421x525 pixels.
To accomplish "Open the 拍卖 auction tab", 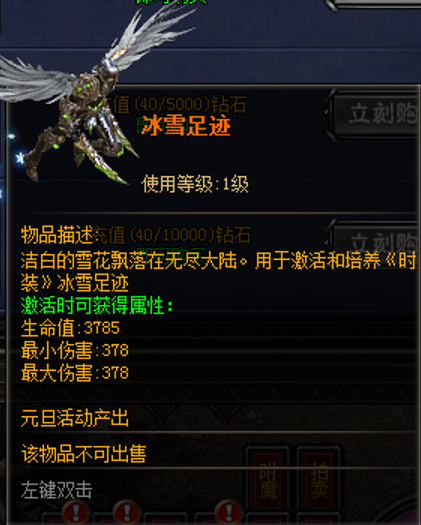I will 319,480.
